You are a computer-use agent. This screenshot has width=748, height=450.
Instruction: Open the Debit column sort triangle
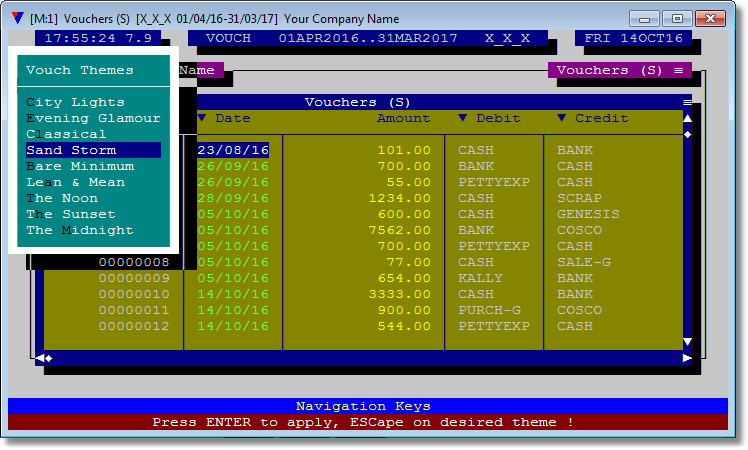pyautogui.click(x=462, y=118)
